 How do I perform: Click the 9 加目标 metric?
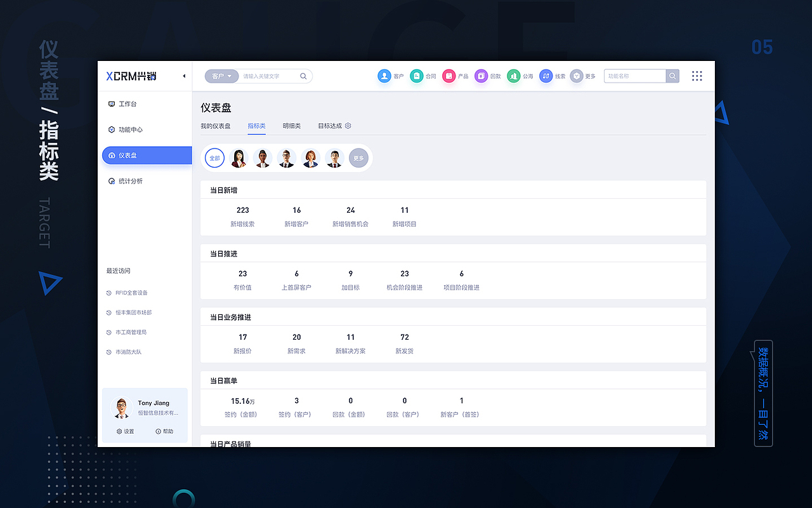pyautogui.click(x=350, y=280)
